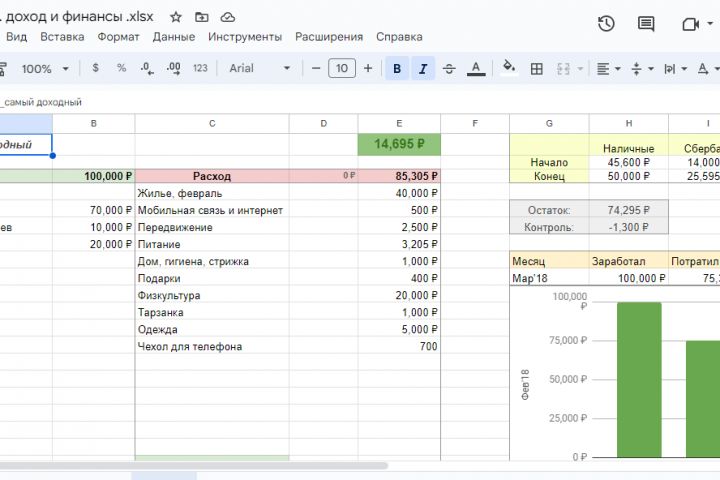Click the horizontal scrollbar
This screenshot has height=480, width=720.
[x=193, y=465]
